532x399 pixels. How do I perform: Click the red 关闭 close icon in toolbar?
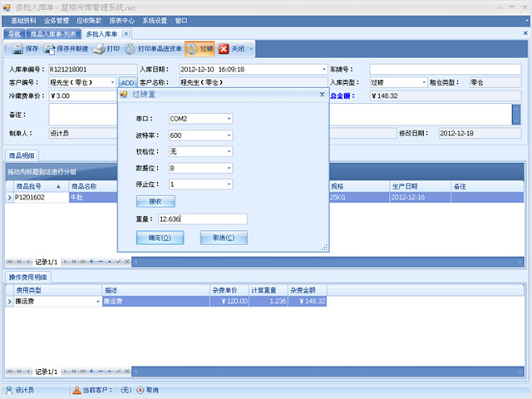(x=224, y=49)
